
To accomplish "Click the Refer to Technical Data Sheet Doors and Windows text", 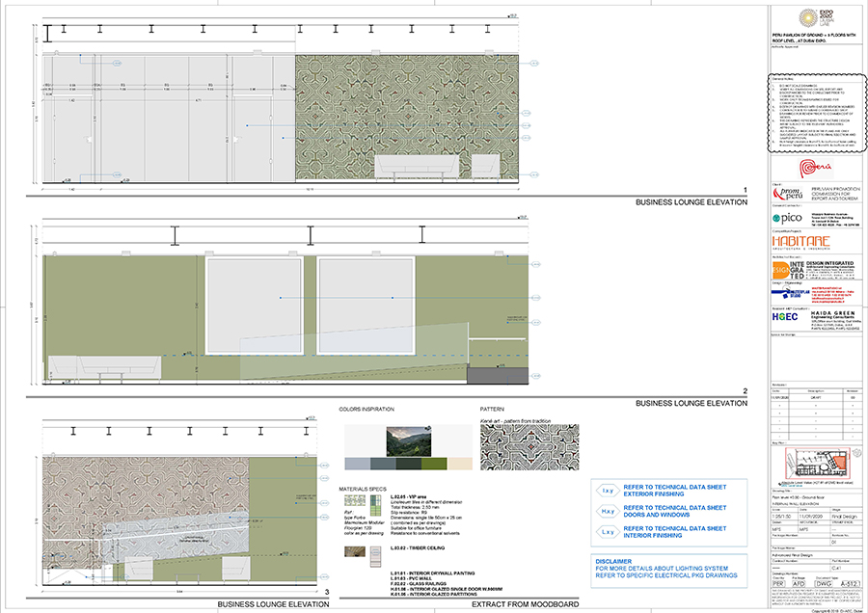I will (675, 511).
